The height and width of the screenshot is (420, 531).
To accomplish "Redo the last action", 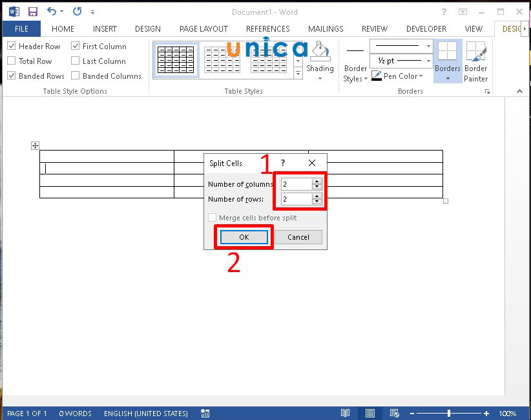I will (78, 11).
